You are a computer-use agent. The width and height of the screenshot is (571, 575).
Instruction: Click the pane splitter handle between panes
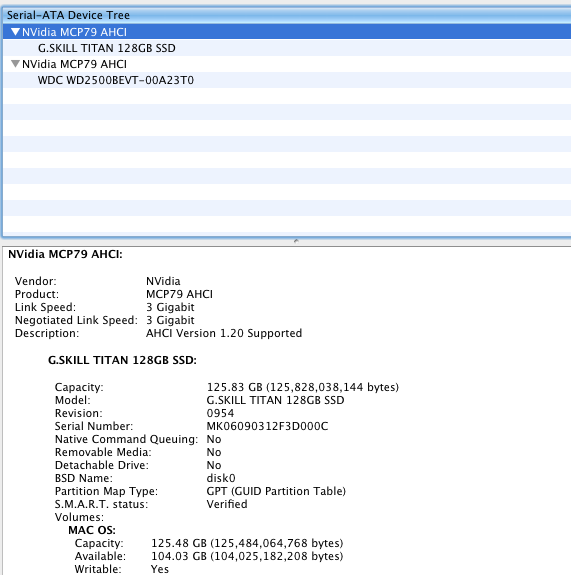point(296,241)
